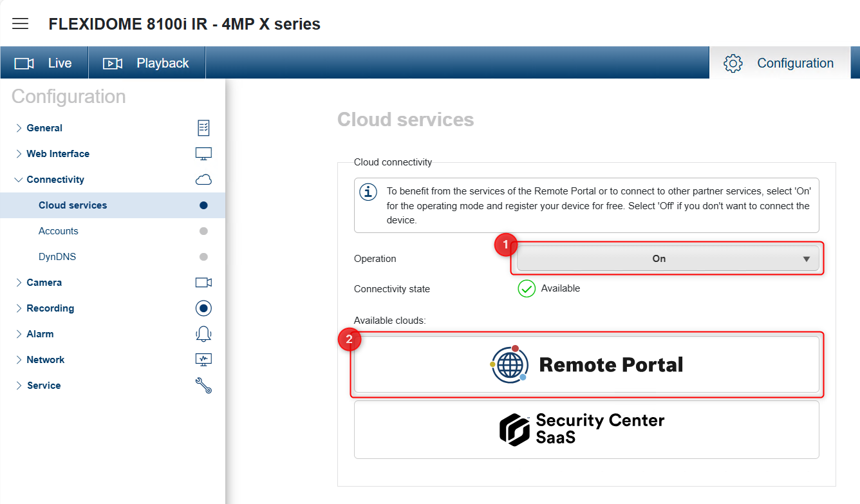Click the General checklist icon
Viewport: 860px width, 504px height.
click(203, 128)
